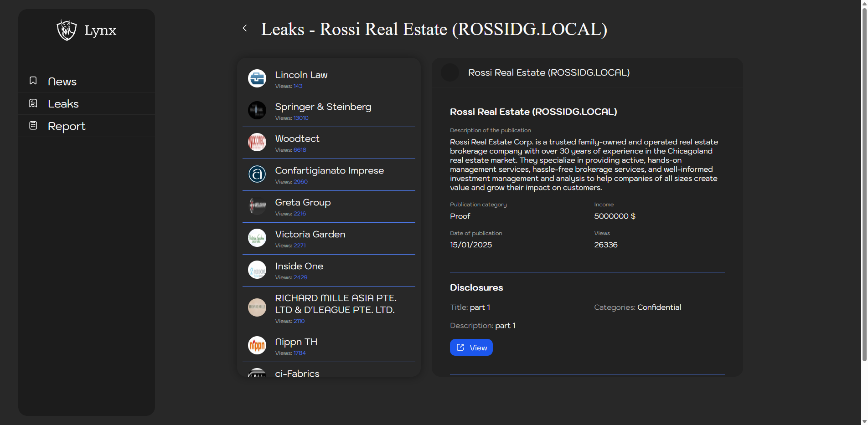Image resolution: width=868 pixels, height=425 pixels.
Task: Click the external link icon in View button
Action: pyautogui.click(x=460, y=348)
